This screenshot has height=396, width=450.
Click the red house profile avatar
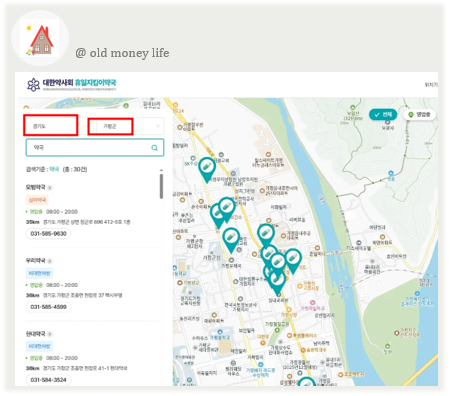pyautogui.click(x=40, y=38)
